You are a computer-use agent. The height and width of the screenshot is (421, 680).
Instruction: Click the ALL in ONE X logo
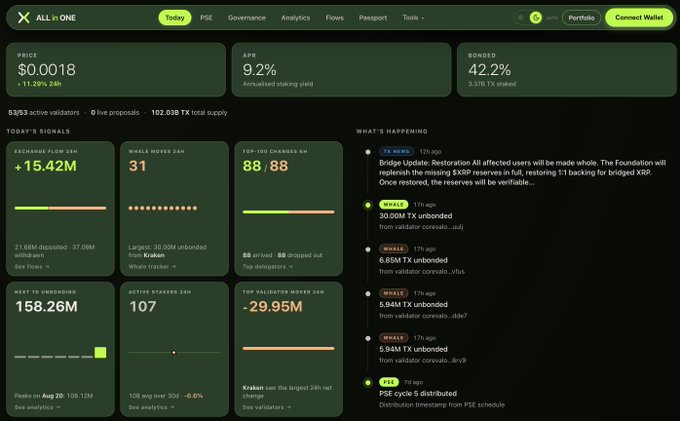click(x=24, y=17)
